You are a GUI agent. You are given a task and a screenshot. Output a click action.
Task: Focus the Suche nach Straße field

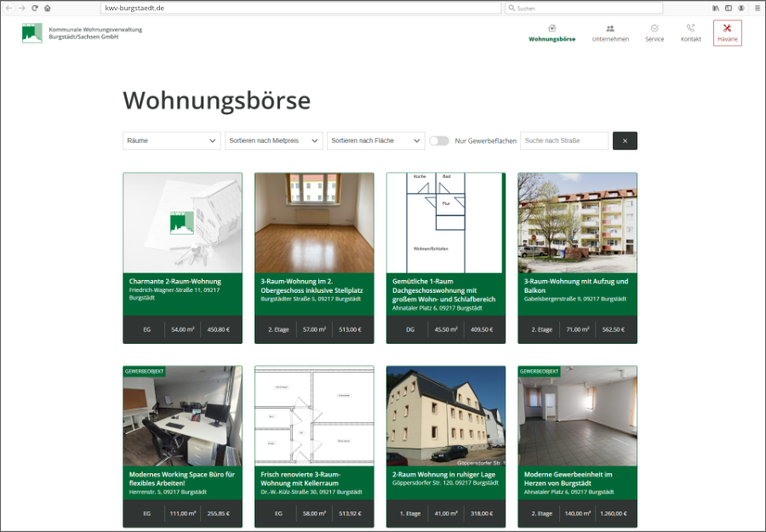(564, 140)
